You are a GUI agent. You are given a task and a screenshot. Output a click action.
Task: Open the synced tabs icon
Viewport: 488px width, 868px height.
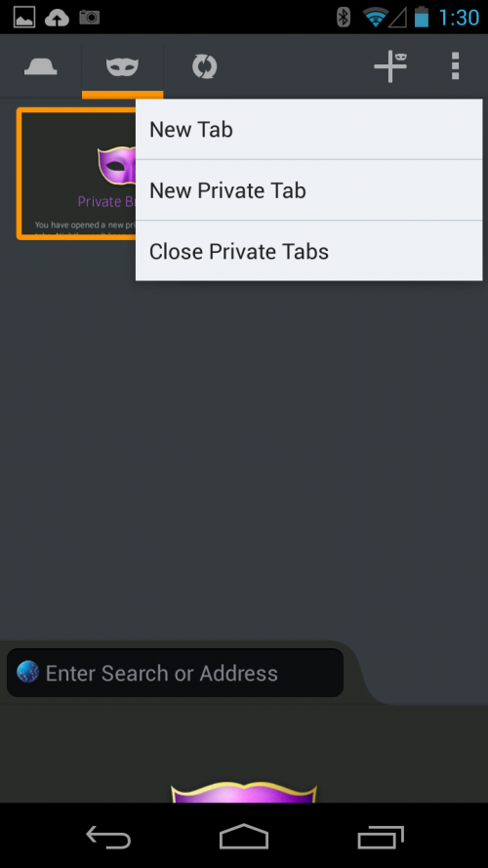pos(204,67)
